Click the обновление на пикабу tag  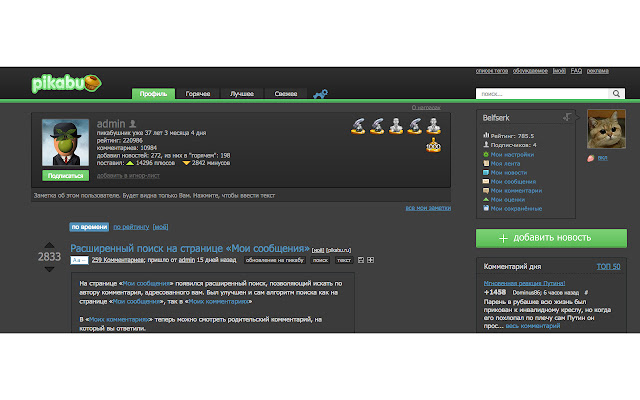[275, 260]
